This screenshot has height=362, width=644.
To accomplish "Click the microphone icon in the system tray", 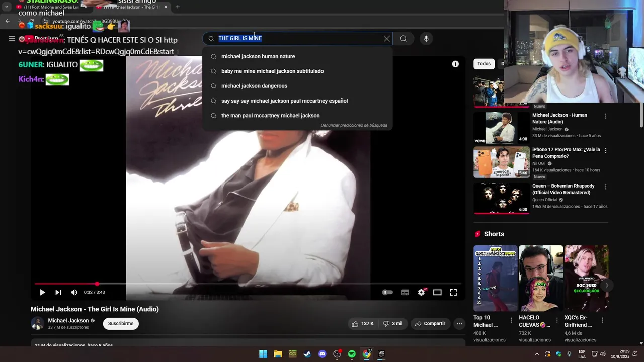I will [569, 354].
